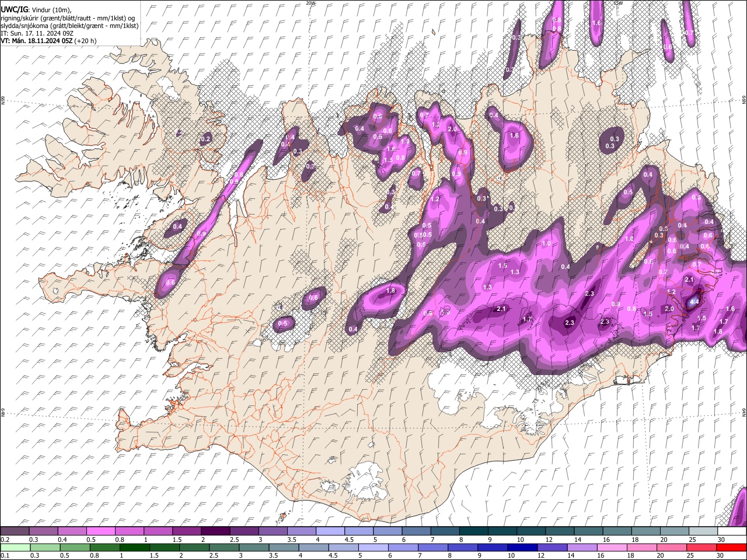Click the 'VT: Mán. 18.11.2024 05Z' valid time
The height and width of the screenshot is (560, 747).
point(36,41)
